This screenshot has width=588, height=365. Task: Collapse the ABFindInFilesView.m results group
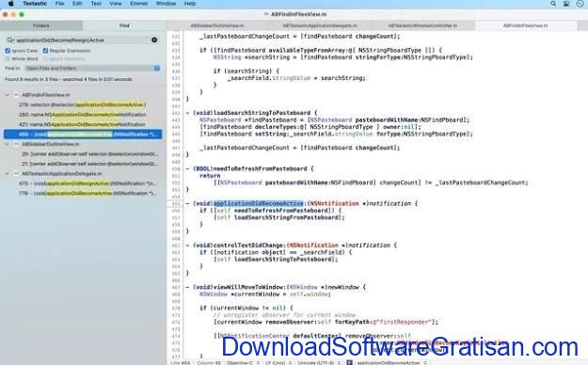[x=8, y=95]
